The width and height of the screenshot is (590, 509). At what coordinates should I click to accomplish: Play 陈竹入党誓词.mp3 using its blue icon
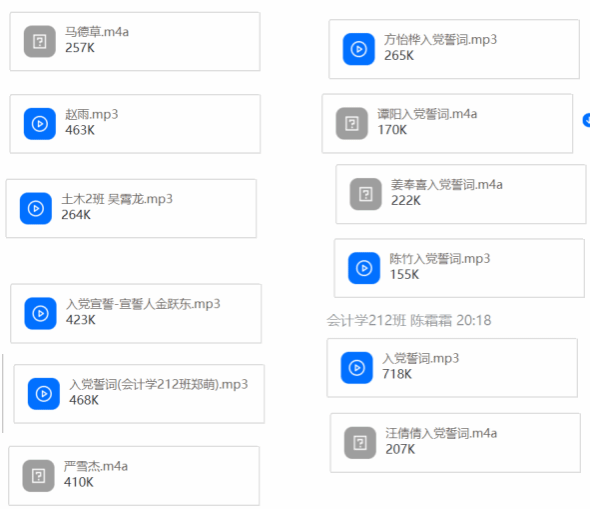364,268
